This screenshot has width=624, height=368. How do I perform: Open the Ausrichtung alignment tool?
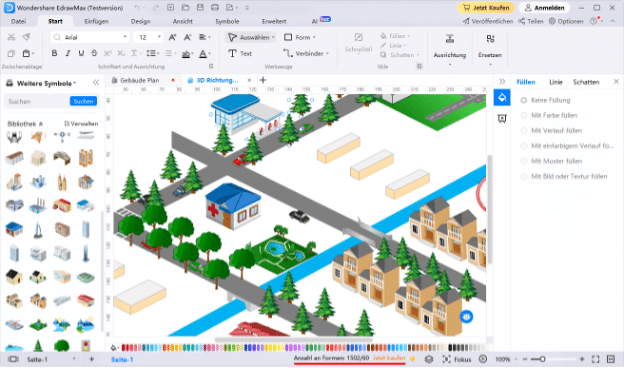click(x=450, y=49)
